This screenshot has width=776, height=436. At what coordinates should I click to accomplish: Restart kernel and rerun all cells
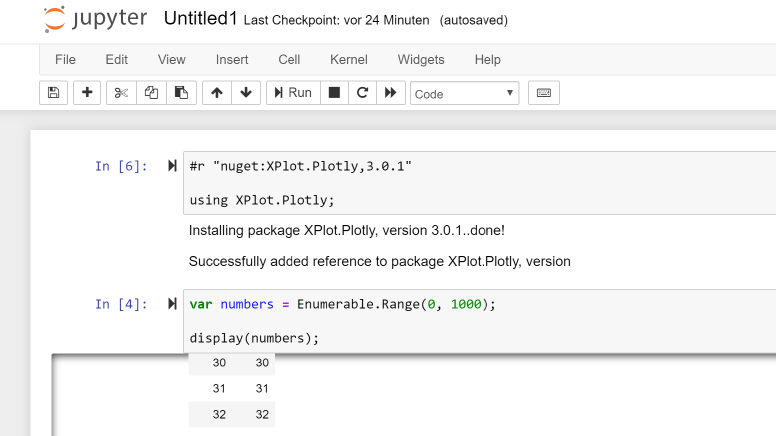coord(391,93)
